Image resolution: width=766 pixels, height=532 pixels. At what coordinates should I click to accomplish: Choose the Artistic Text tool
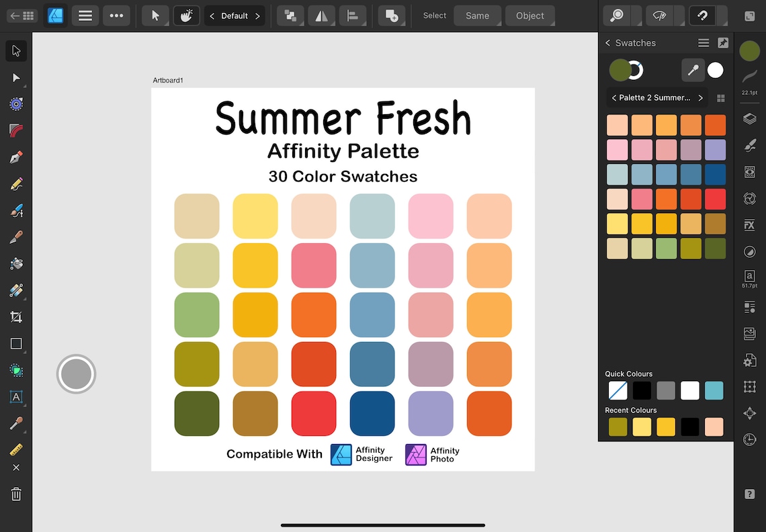click(x=16, y=397)
